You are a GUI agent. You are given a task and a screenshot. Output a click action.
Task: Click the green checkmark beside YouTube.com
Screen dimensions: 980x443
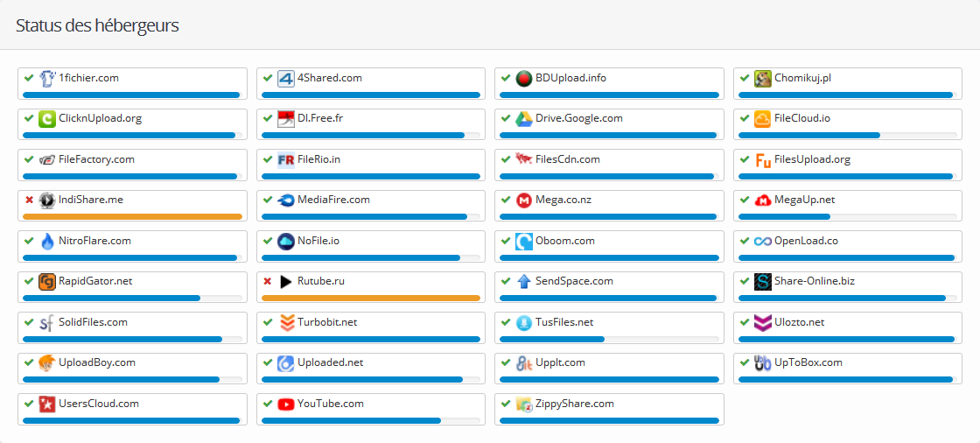point(268,404)
